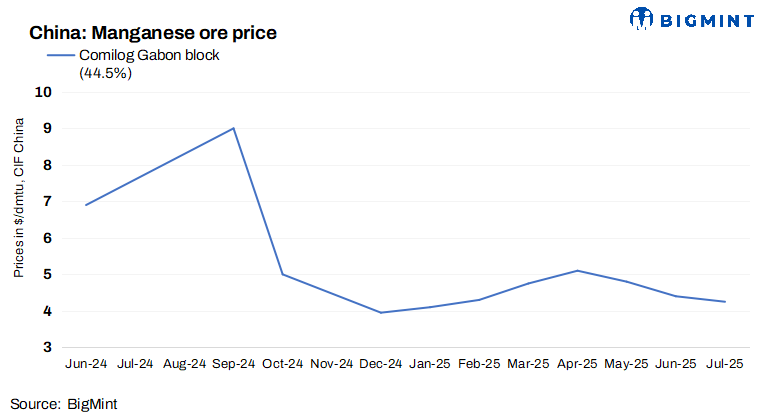
Task: Click the y-axis value 10
Action: [x=42, y=92]
